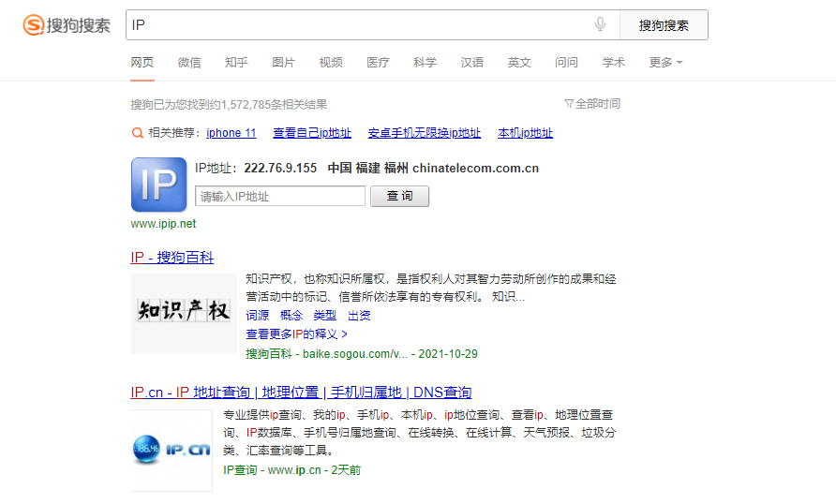Open the Sogou logo homepage
This screenshot has height=504, width=836.
pos(67,25)
